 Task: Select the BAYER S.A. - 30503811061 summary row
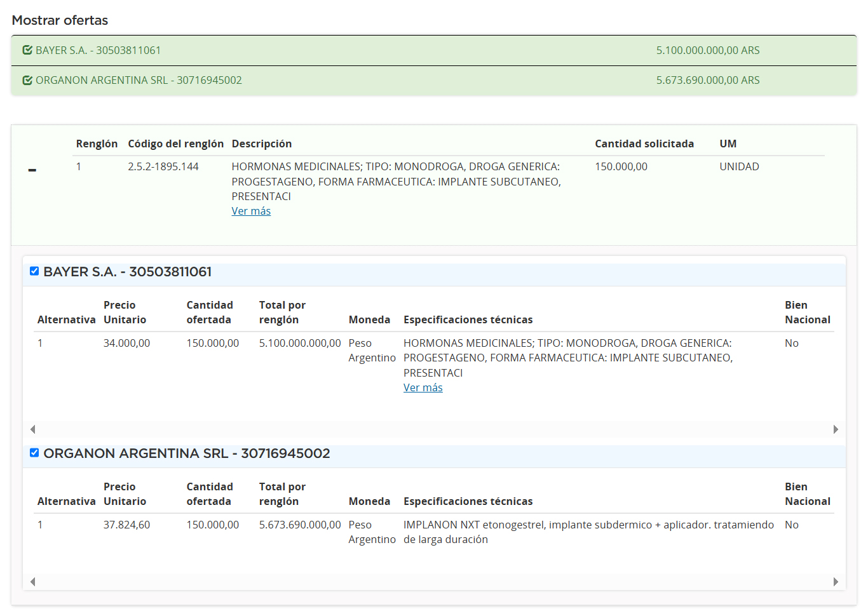(x=434, y=50)
